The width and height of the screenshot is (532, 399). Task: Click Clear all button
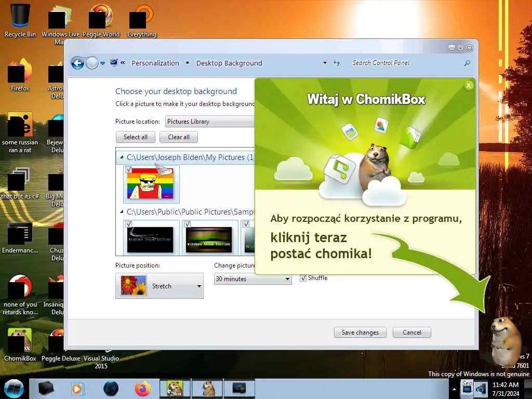click(x=179, y=137)
